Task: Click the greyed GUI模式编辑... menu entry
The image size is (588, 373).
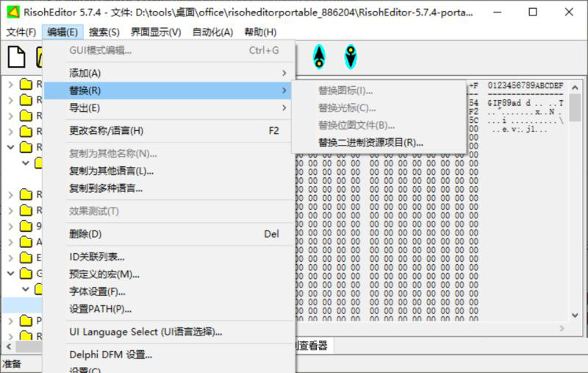Action: pos(168,50)
